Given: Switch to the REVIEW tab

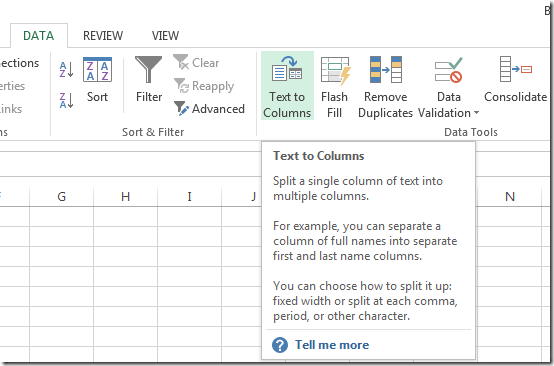Looking at the screenshot, I should [x=103, y=36].
